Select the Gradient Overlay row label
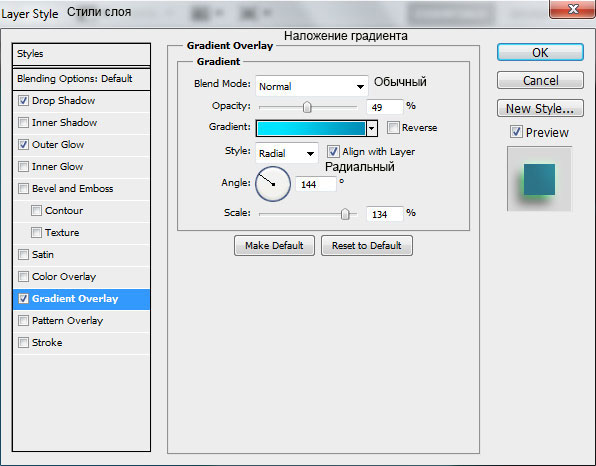596x466 pixels. pos(75,299)
